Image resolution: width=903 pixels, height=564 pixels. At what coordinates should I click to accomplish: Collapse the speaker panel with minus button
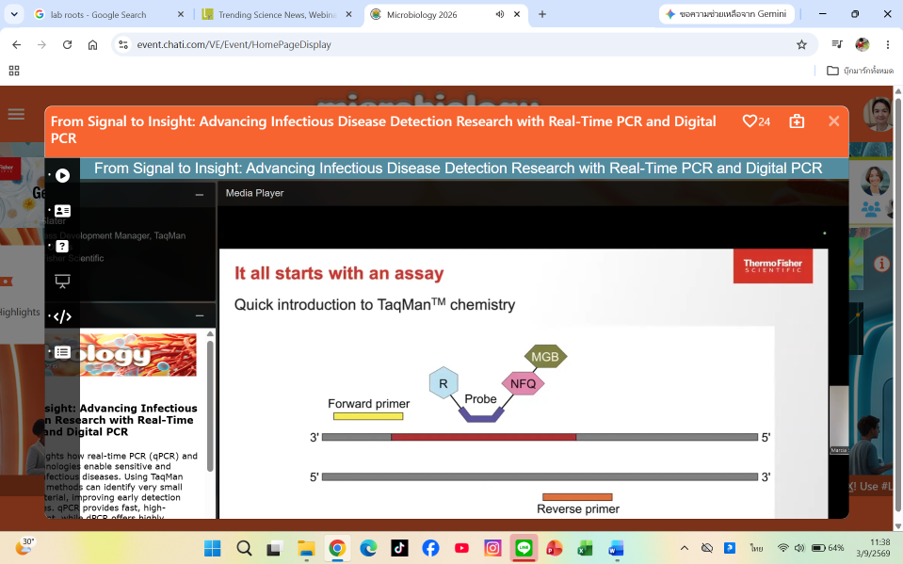click(199, 195)
